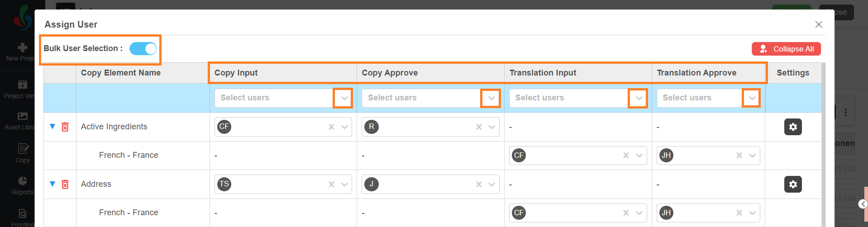
Task: Collapse the Active Ingredients row
Action: pyautogui.click(x=52, y=127)
